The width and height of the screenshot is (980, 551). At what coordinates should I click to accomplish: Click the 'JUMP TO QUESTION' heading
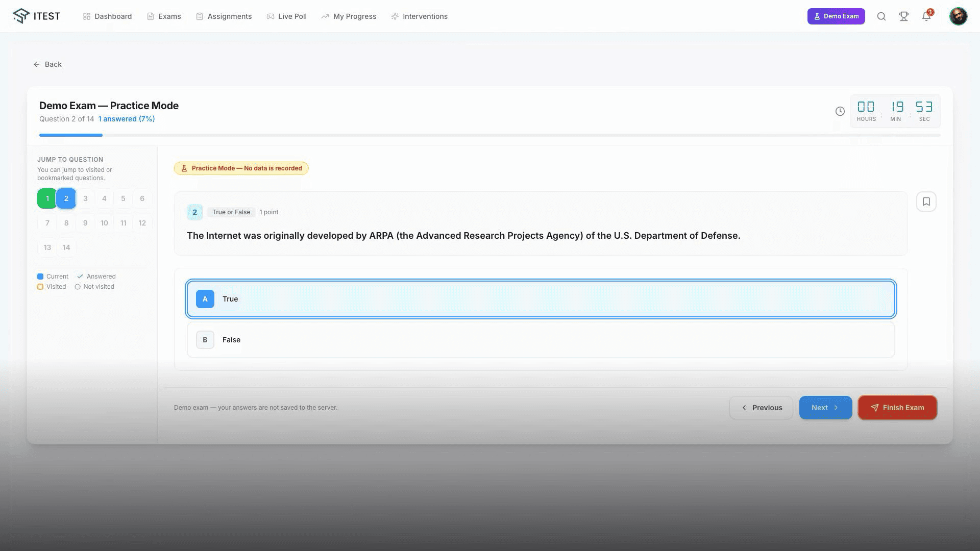click(x=70, y=160)
